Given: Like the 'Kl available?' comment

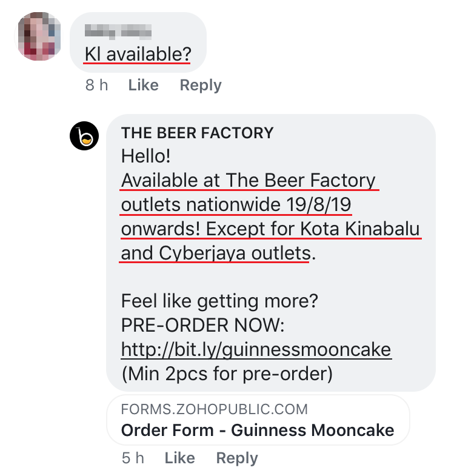Looking at the screenshot, I should (143, 85).
